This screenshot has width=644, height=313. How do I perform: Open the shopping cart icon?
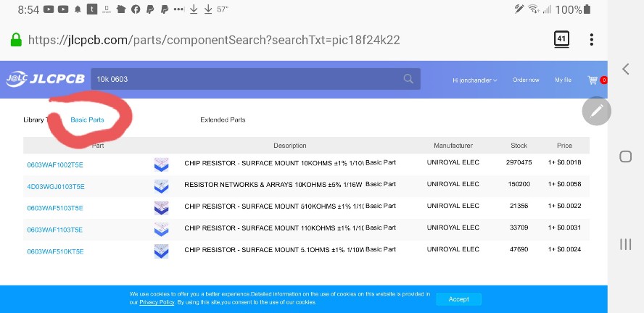click(x=593, y=80)
